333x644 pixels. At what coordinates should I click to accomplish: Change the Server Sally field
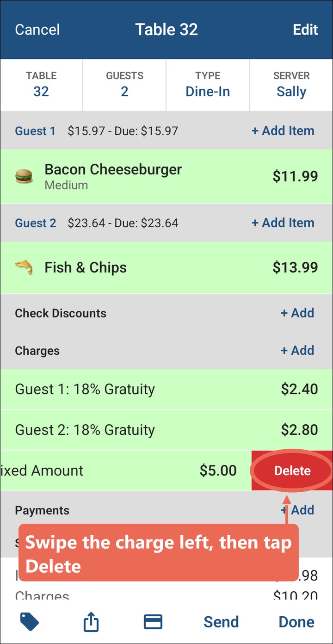click(291, 85)
